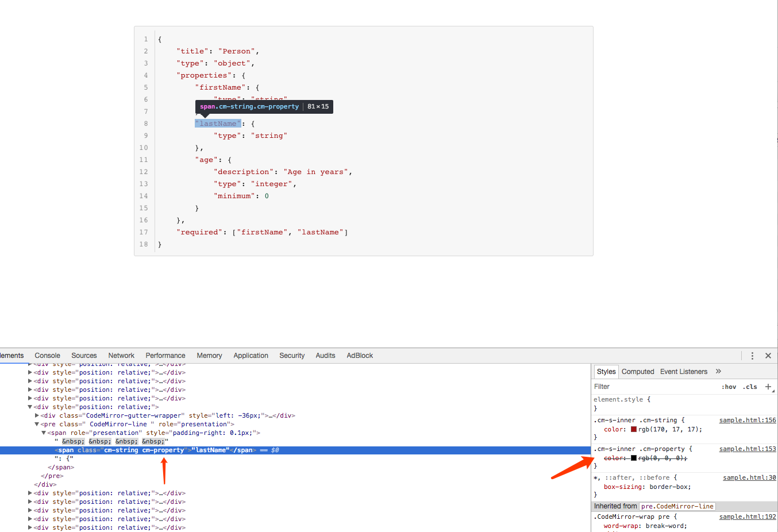Follow sample.html:192 link for CodeMirror-wrap rule

tap(747, 516)
